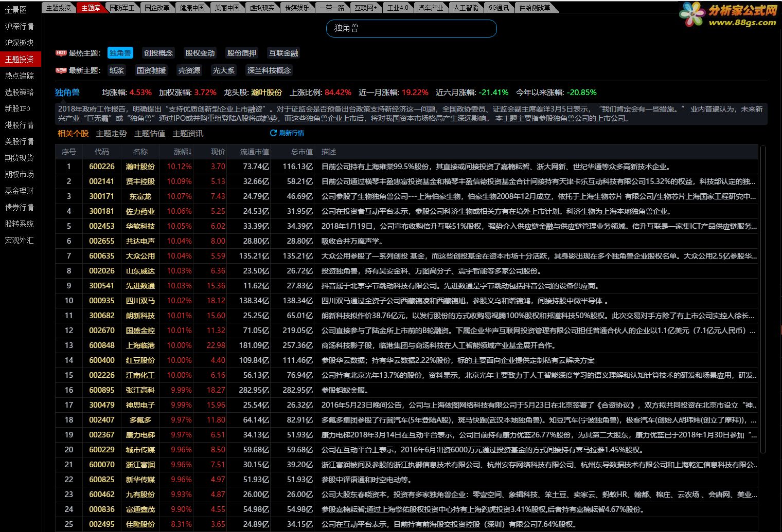Open the 主题资讯 sub-tab

pos(188,134)
